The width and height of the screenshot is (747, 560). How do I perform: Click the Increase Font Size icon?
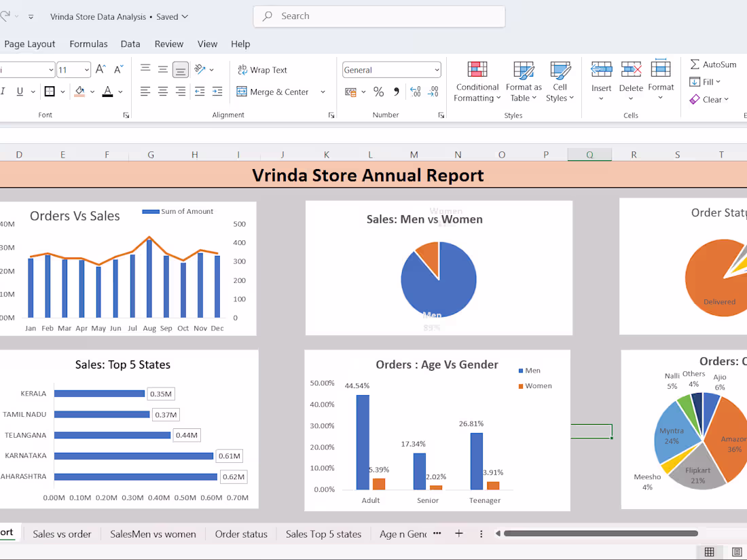[x=101, y=70]
